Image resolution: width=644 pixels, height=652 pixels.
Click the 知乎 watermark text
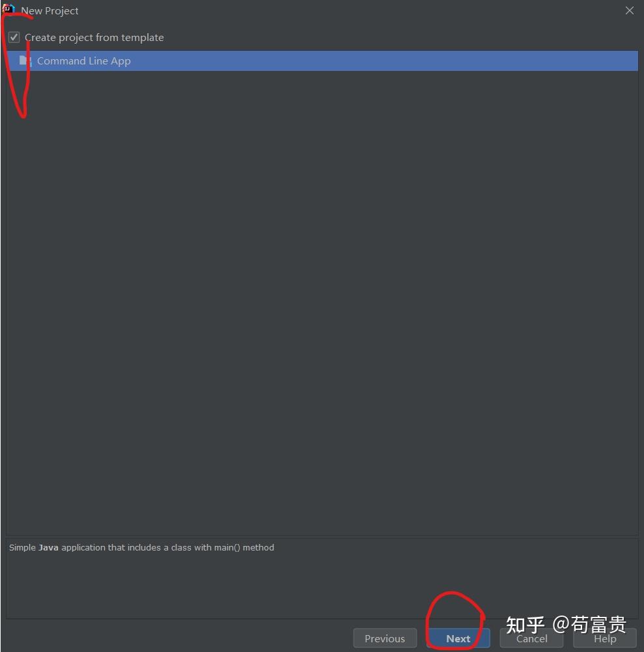pos(525,624)
